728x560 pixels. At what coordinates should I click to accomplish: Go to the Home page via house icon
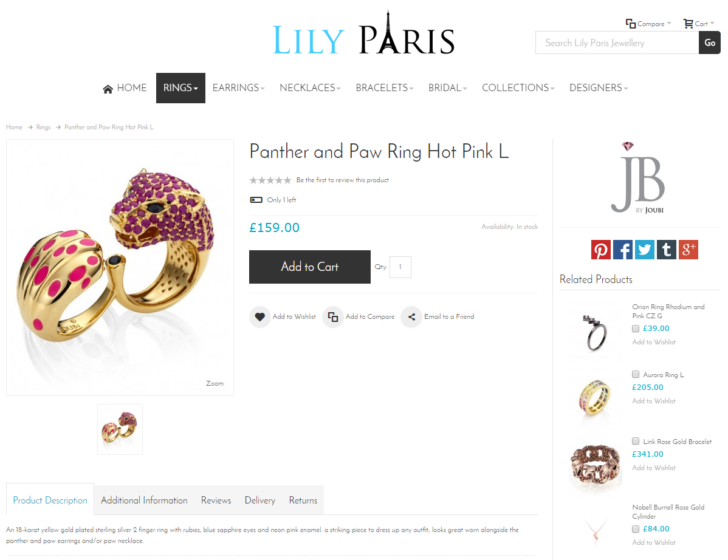click(x=108, y=89)
